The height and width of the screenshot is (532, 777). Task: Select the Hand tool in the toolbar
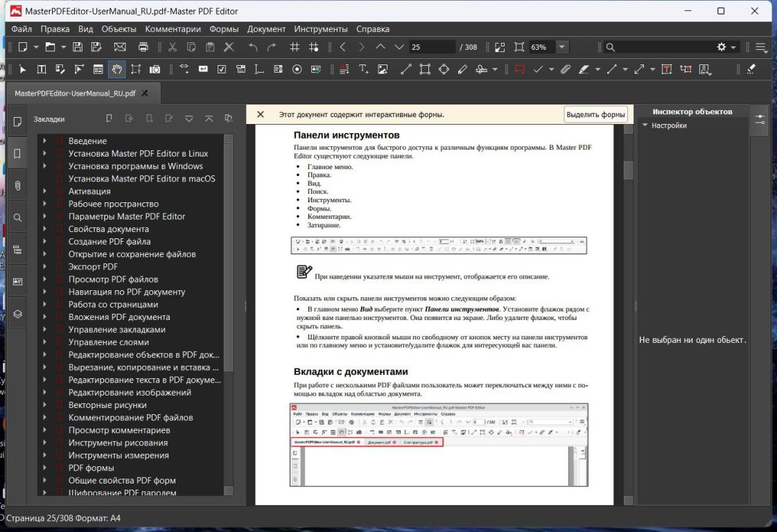tap(117, 69)
